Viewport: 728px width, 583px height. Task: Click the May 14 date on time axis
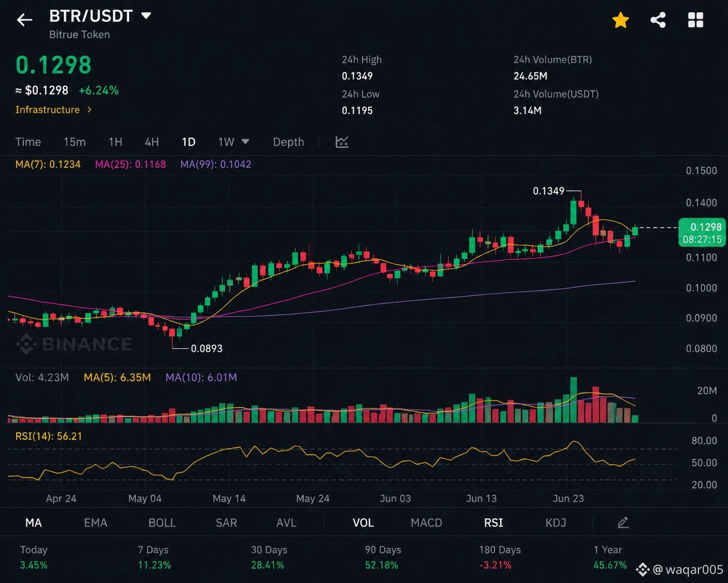coord(229,498)
